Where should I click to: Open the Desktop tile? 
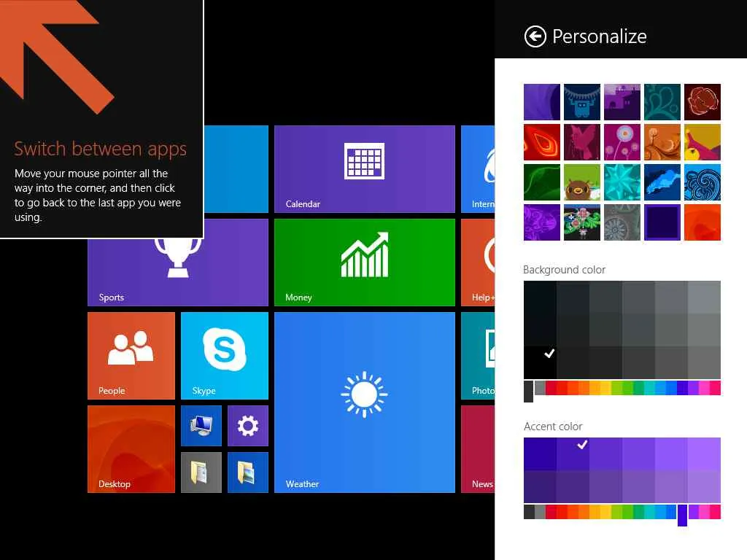pos(131,449)
